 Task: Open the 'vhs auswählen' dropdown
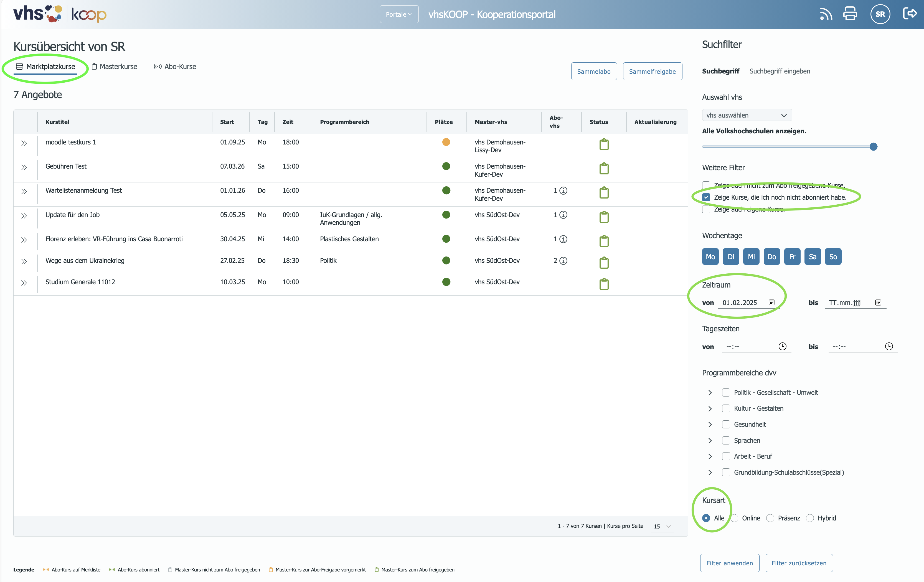tap(746, 115)
